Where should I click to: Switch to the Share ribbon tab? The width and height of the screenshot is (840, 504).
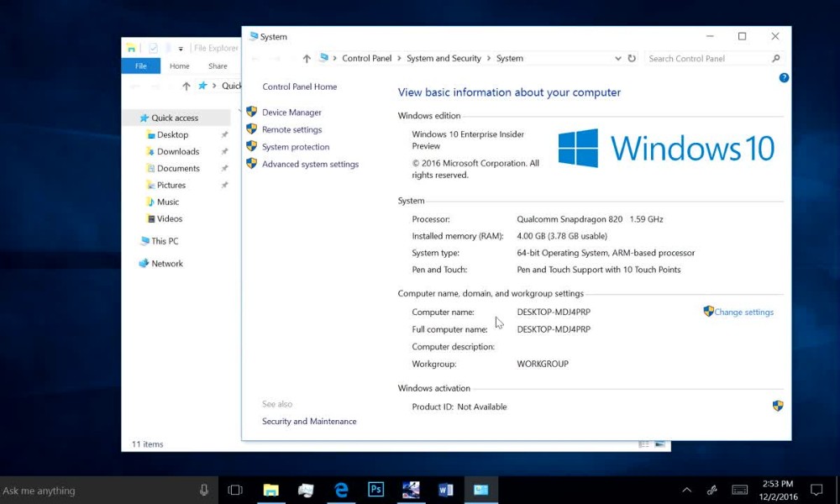pyautogui.click(x=218, y=66)
